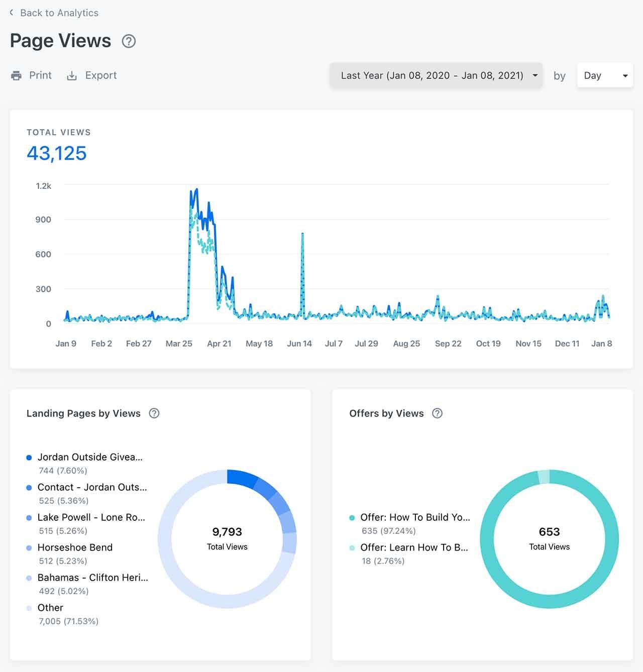Click the Other legend dot
The image size is (643, 672).
pos(29,608)
